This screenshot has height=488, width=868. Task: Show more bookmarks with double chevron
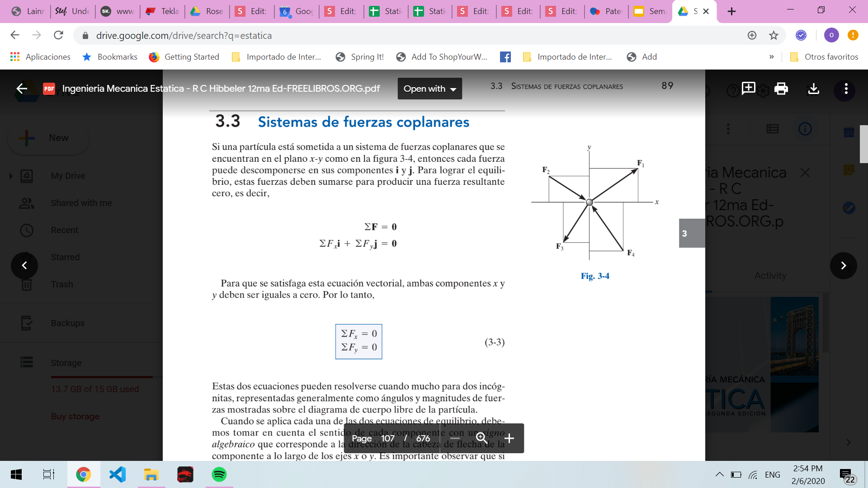(771, 57)
